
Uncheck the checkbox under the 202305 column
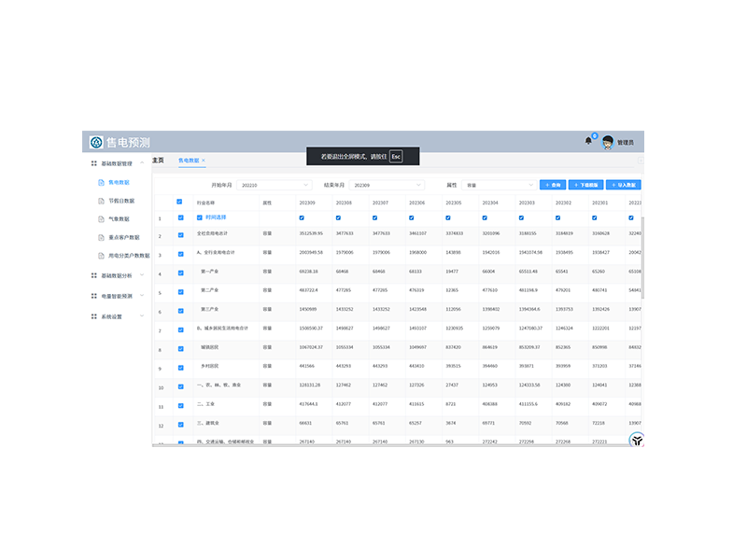447,217
